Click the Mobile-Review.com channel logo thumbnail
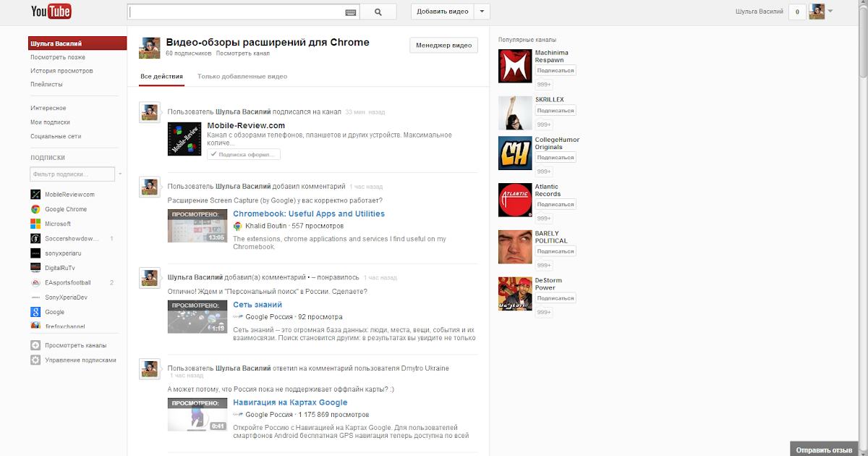Screen dimensions: 868x456 (x=184, y=138)
